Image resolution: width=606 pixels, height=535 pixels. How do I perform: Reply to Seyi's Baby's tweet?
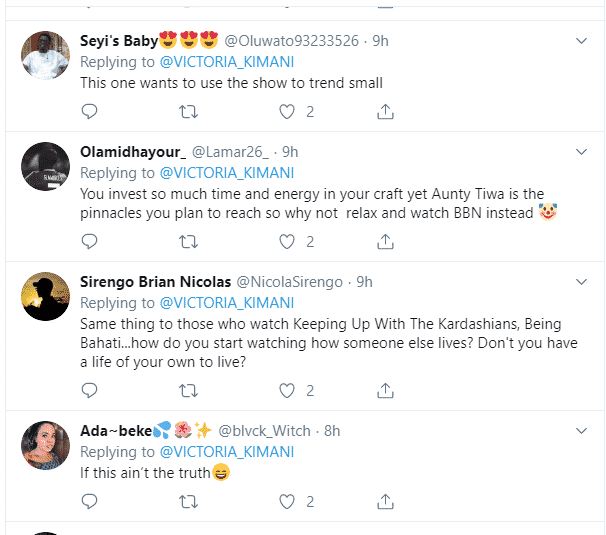pos(89,112)
